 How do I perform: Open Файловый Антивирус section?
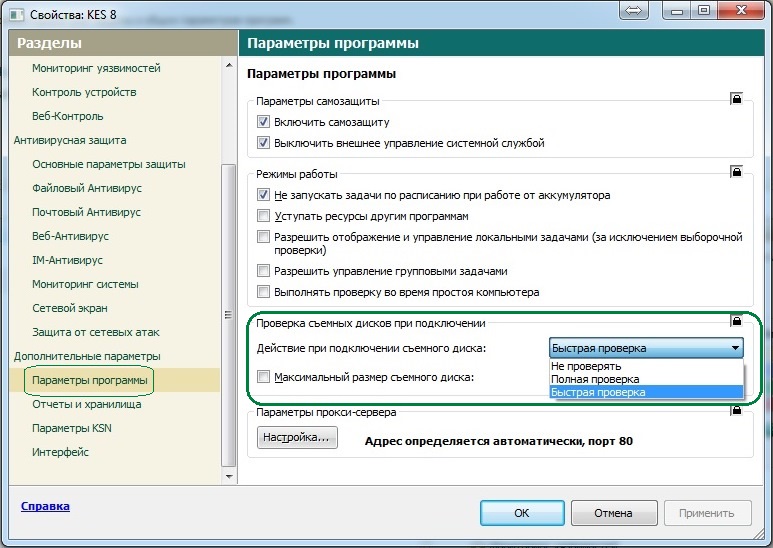coord(87,188)
